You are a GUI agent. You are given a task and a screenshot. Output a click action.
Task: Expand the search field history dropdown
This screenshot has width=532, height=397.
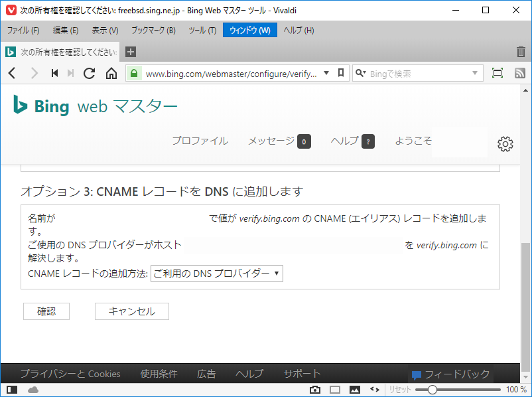click(x=475, y=73)
